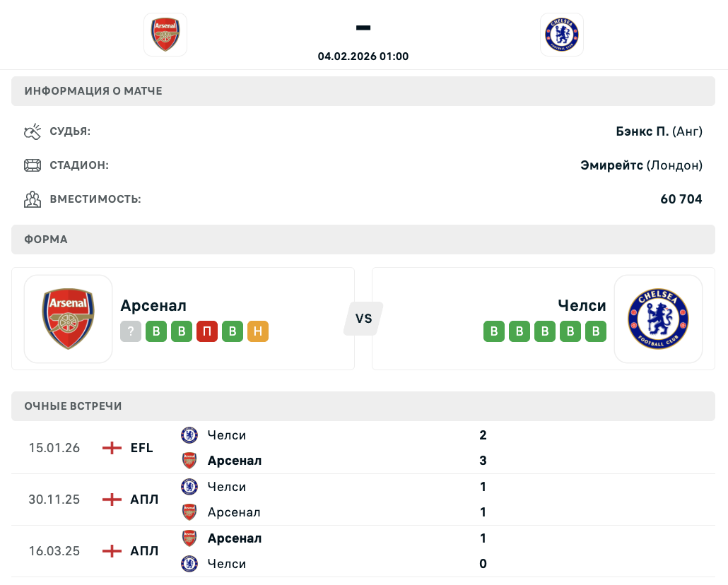
Task: Open the Челси team name link in form
Action: pos(582,305)
